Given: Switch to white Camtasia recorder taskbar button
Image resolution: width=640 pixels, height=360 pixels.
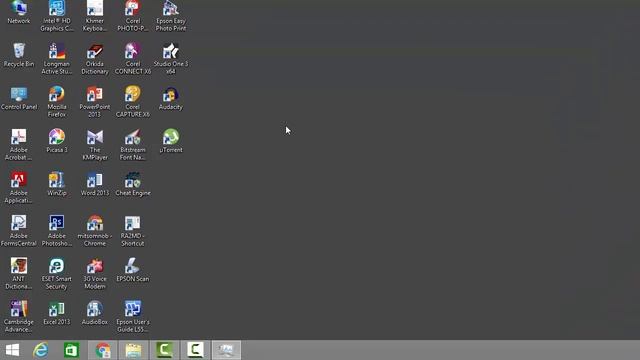Looking at the screenshot, I should pos(196,350).
